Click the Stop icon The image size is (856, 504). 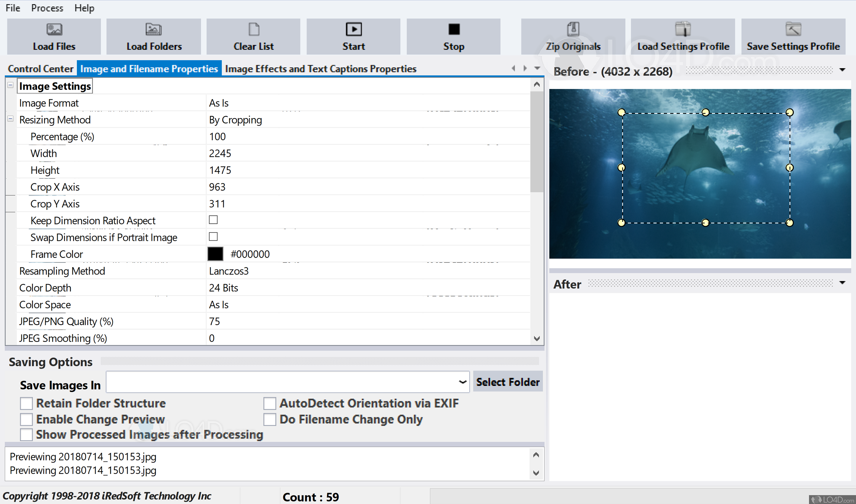(453, 36)
